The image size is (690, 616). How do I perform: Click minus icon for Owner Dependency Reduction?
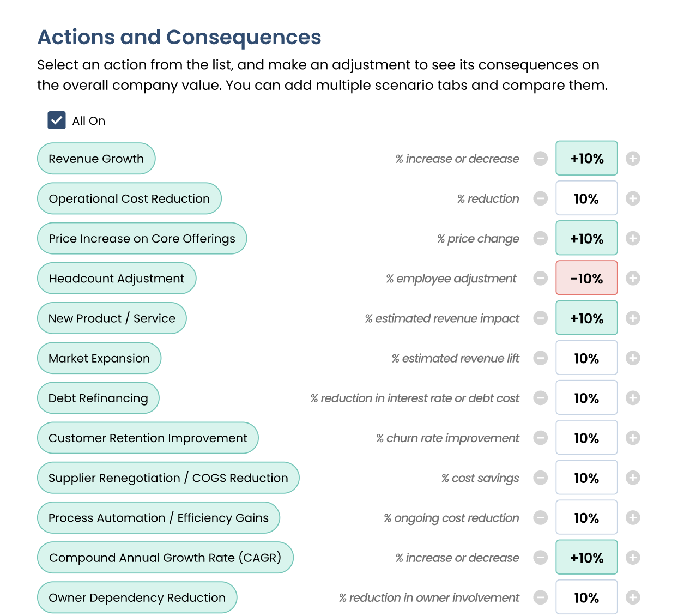541,597
